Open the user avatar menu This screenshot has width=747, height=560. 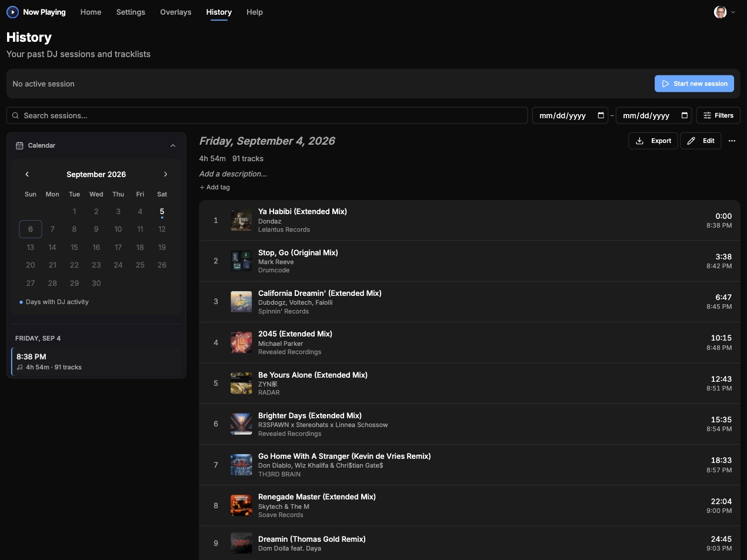725,12
